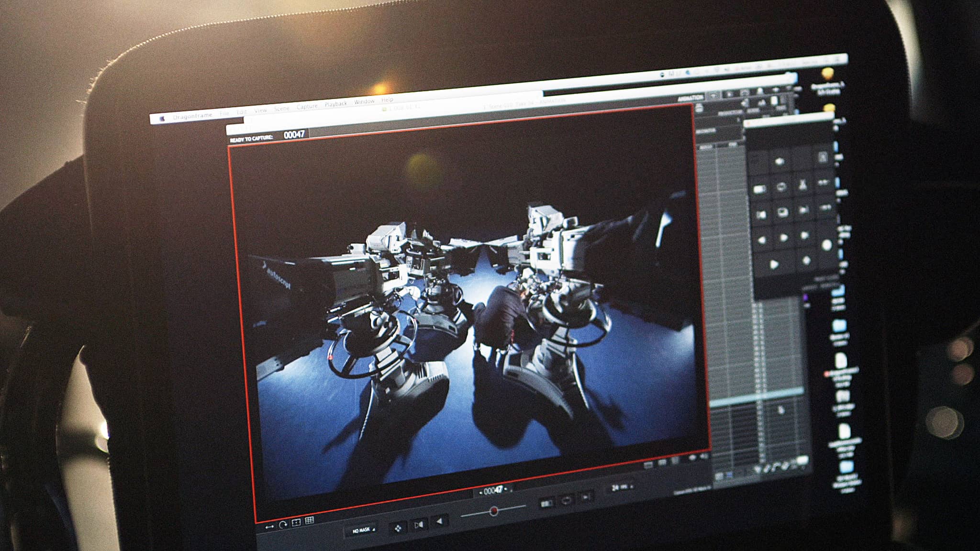Click the red onionskin opacity slider knob
This screenshot has height=551, width=980.
494,511
